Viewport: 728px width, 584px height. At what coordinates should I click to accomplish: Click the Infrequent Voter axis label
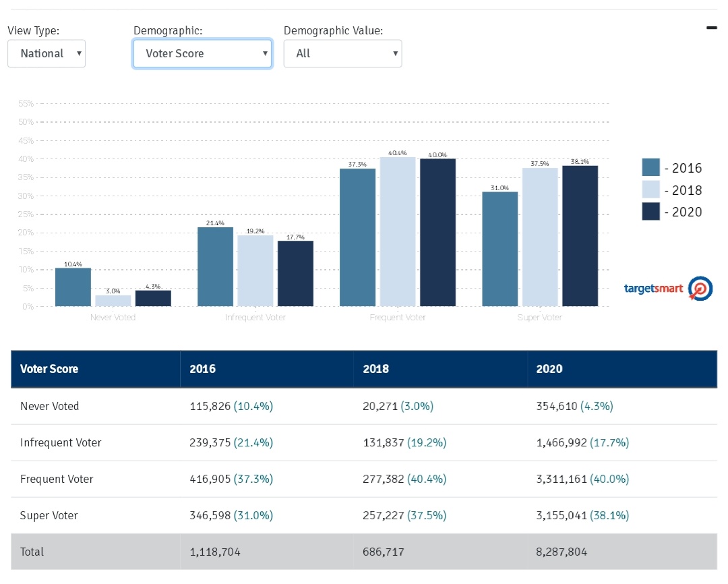point(255,318)
